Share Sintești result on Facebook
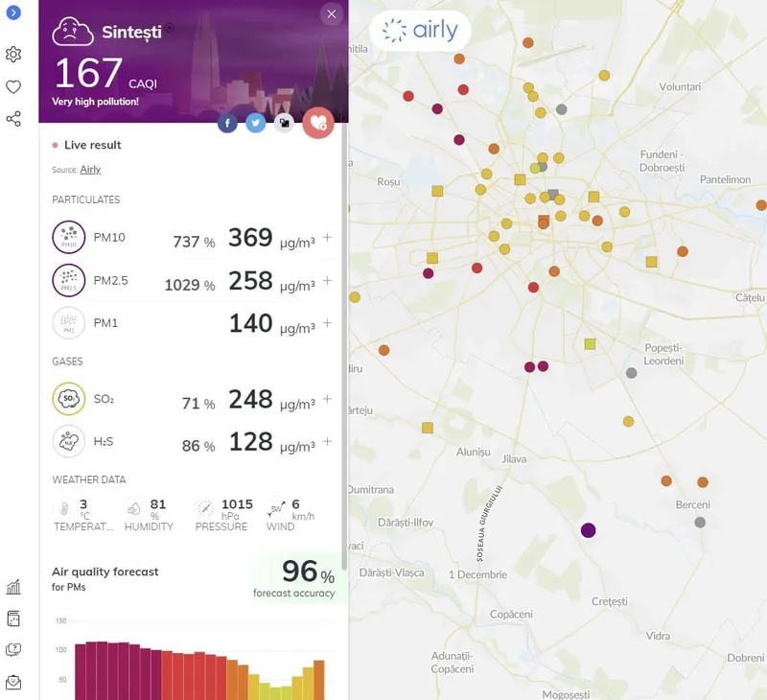 click(x=227, y=123)
